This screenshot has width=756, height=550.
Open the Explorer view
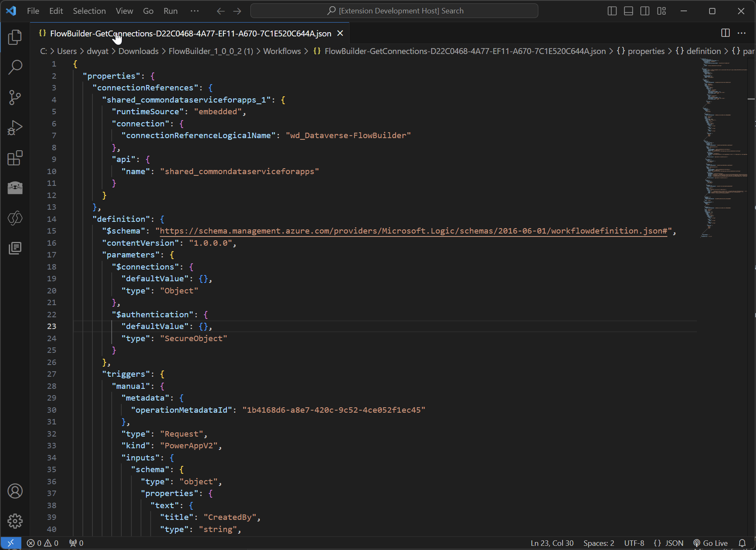click(15, 37)
